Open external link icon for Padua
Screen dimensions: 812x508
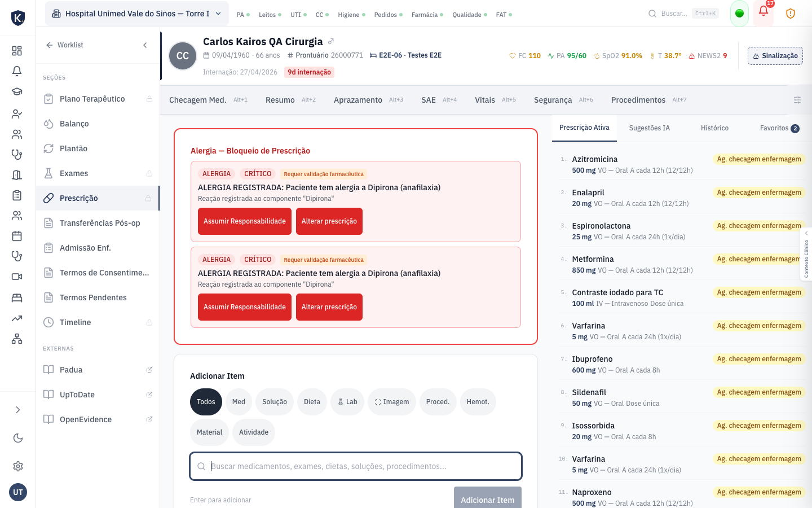click(149, 370)
